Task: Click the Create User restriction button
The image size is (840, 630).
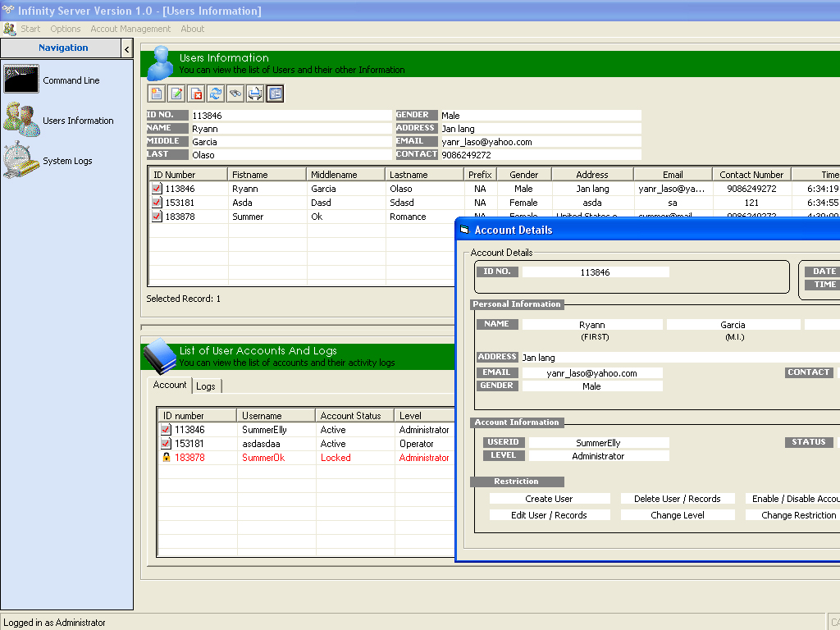Action: (549, 499)
